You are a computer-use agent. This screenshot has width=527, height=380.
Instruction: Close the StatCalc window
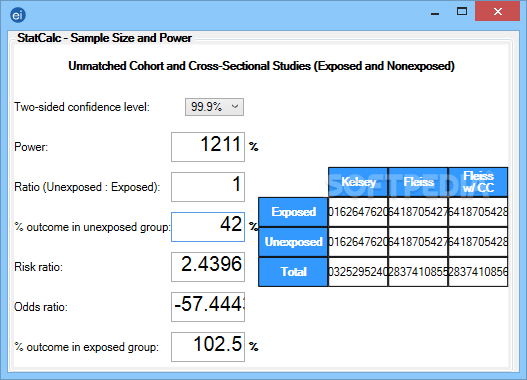(497, 11)
